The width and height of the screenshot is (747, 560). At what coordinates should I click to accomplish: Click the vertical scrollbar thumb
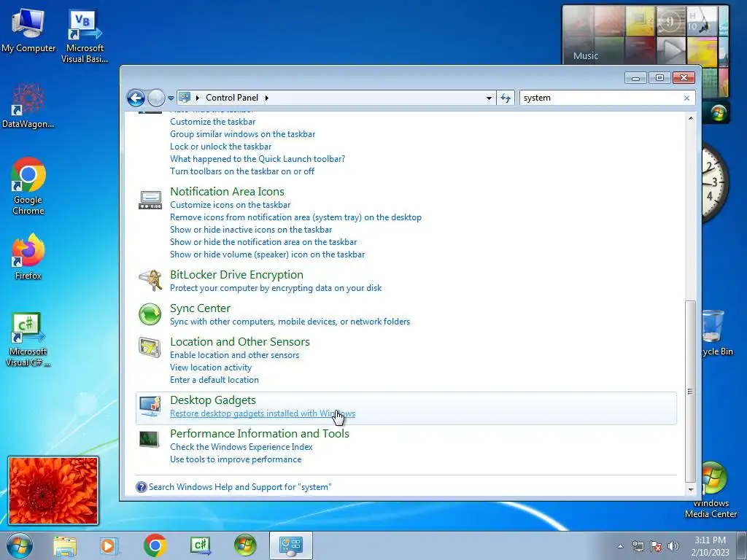(x=690, y=392)
